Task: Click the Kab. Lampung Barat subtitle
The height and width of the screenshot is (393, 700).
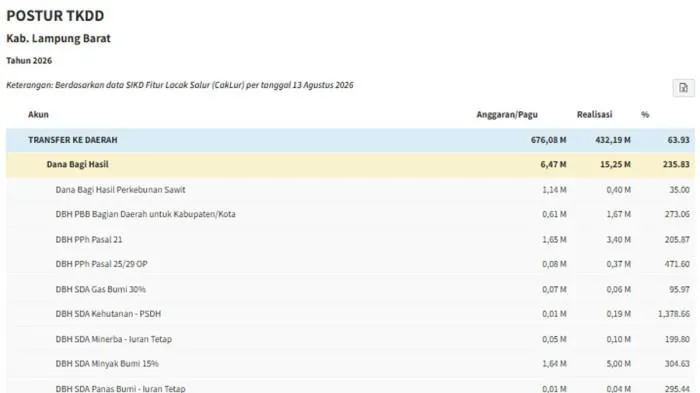Action: coord(58,38)
